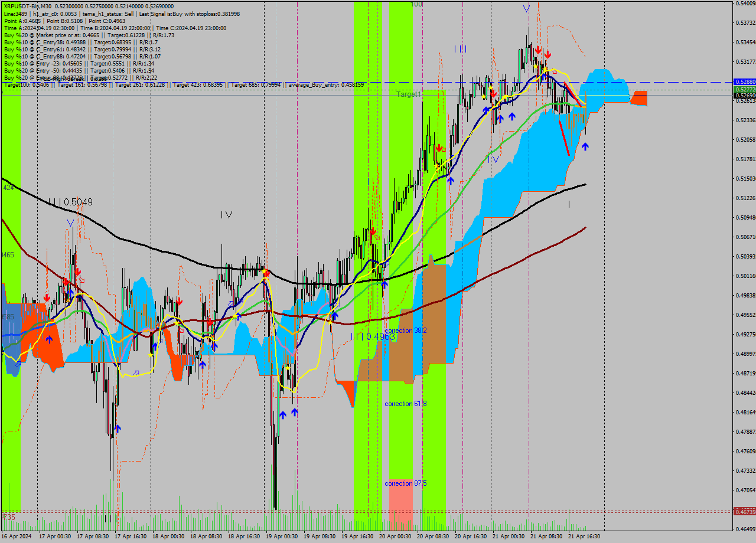Click the Target100: 0.5406 text

pos(26,85)
